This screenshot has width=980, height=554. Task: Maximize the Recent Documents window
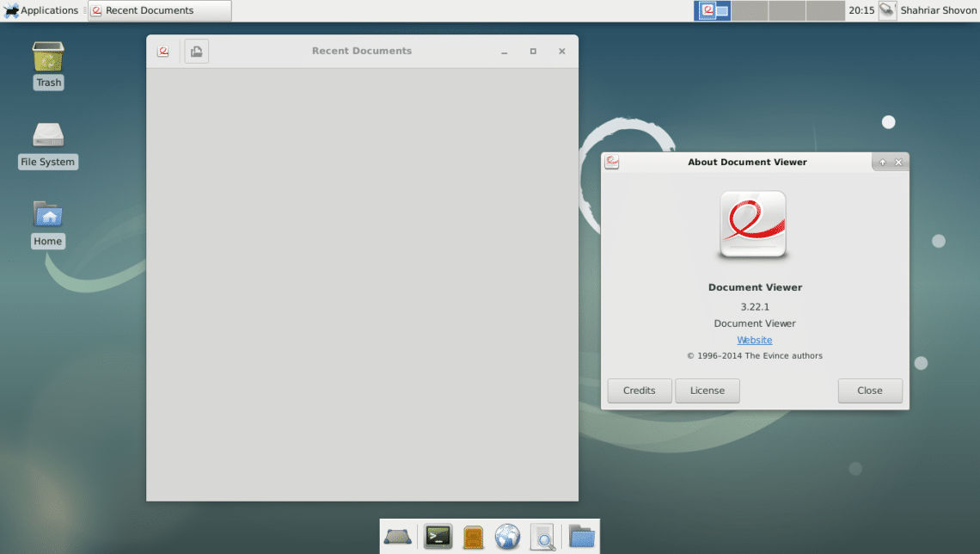(533, 52)
